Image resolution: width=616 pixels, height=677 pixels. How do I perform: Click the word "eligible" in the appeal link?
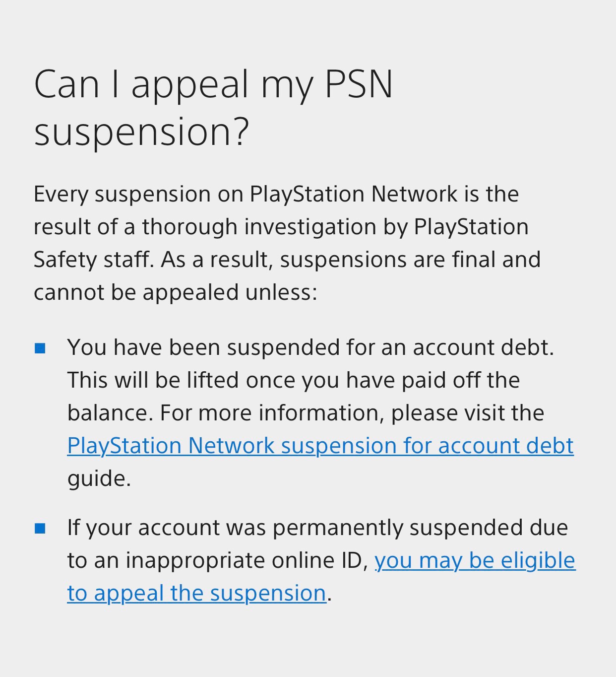pyautogui.click(x=538, y=561)
